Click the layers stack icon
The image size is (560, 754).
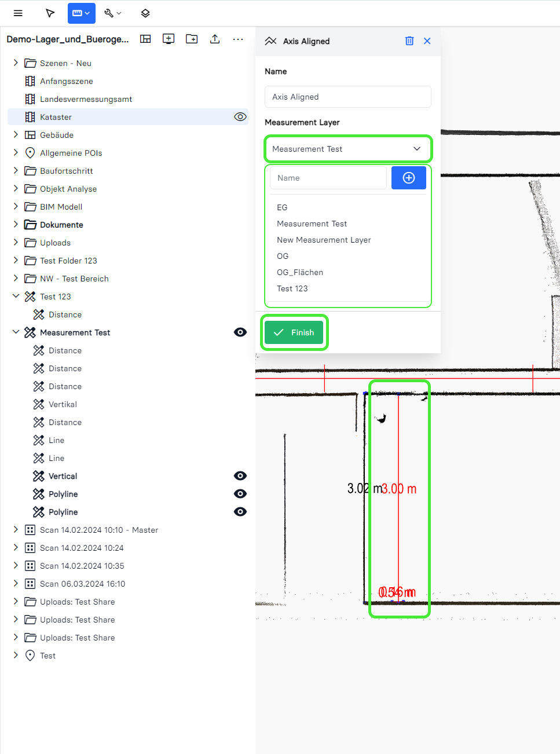click(x=145, y=13)
